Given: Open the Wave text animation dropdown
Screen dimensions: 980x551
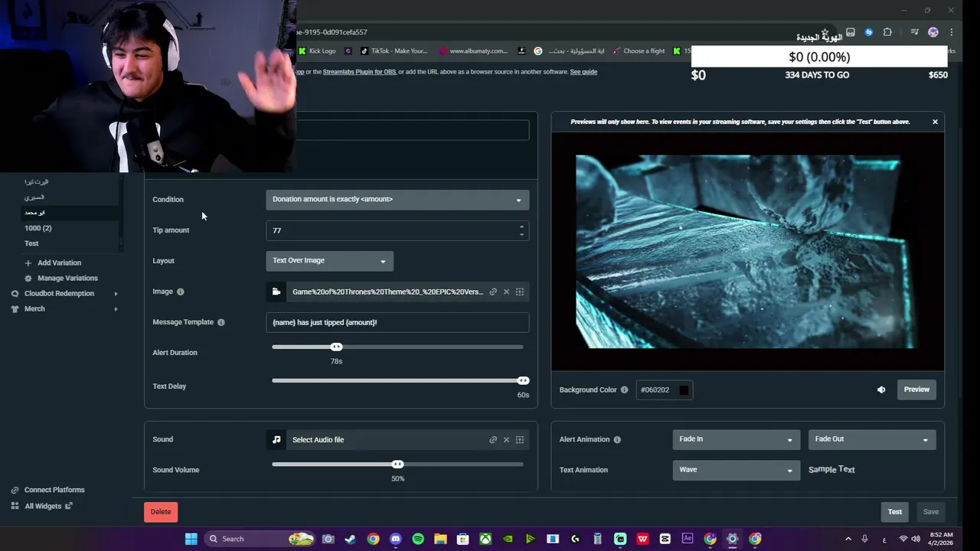Looking at the screenshot, I should coord(736,470).
